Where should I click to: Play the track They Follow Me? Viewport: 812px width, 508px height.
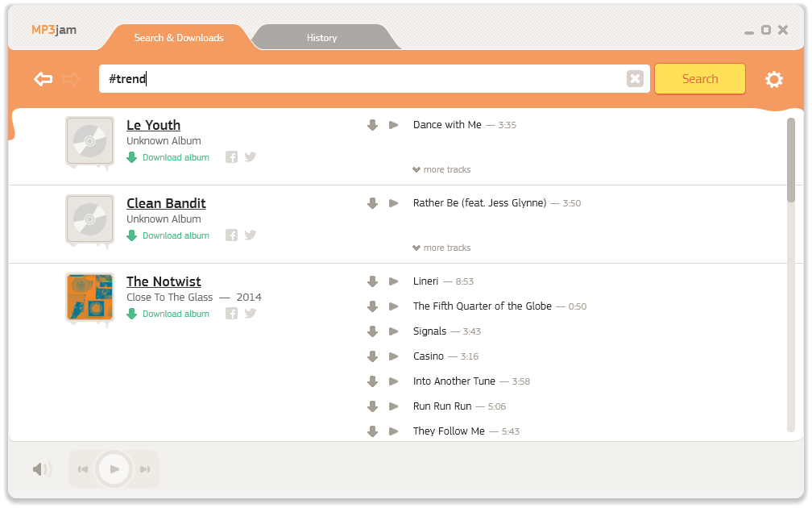[394, 431]
